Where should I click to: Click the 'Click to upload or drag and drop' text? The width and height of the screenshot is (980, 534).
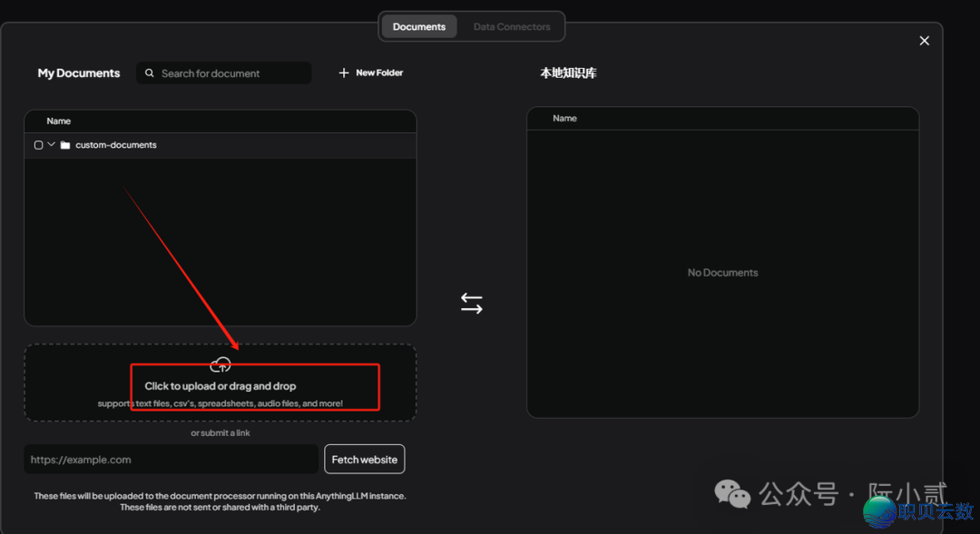pos(220,386)
